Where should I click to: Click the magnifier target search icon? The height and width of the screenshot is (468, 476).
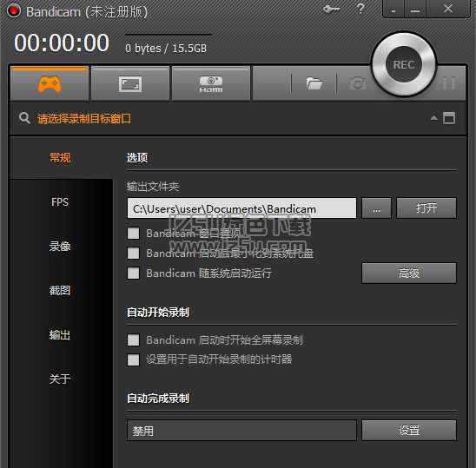pos(24,118)
